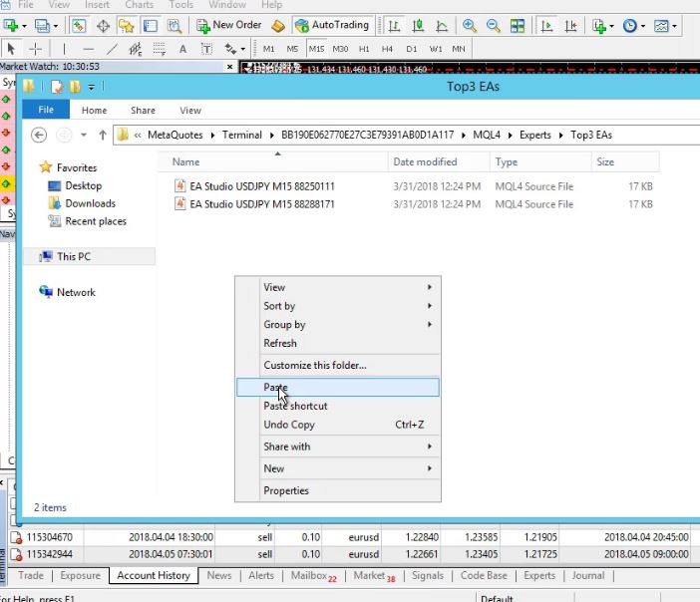
Task: Toggle the M1 timeframe button
Action: (269, 49)
